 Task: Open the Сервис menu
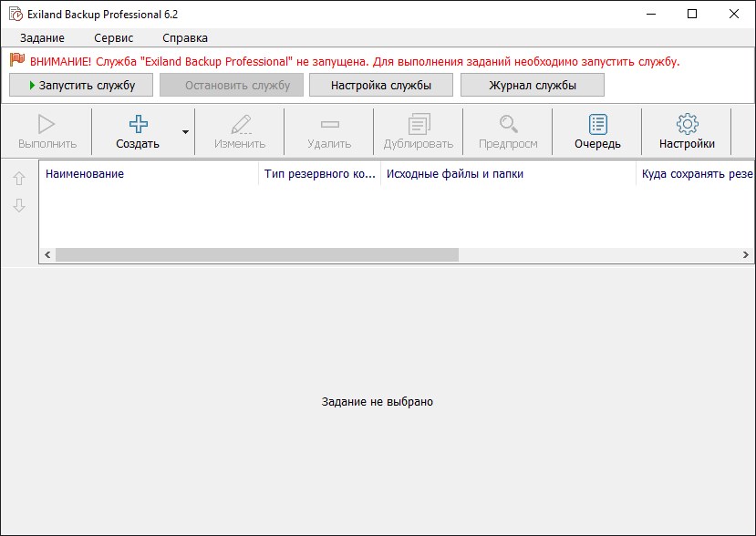tap(111, 38)
